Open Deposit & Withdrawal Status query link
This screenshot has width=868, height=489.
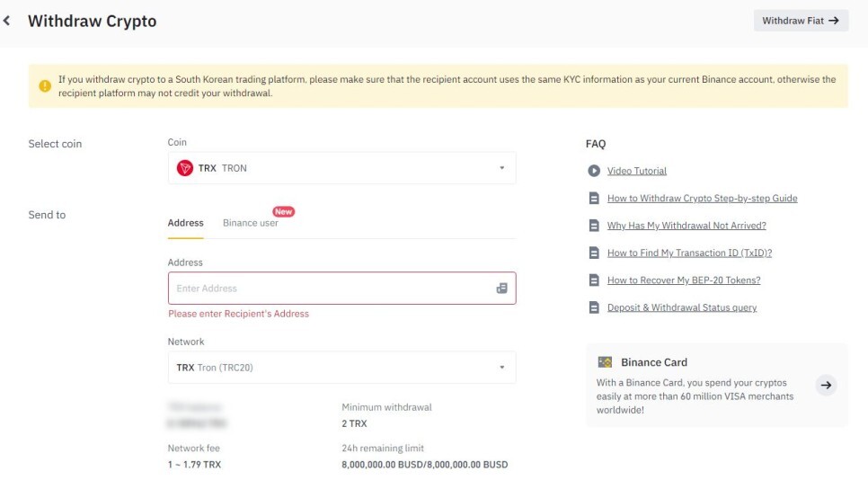click(x=682, y=307)
